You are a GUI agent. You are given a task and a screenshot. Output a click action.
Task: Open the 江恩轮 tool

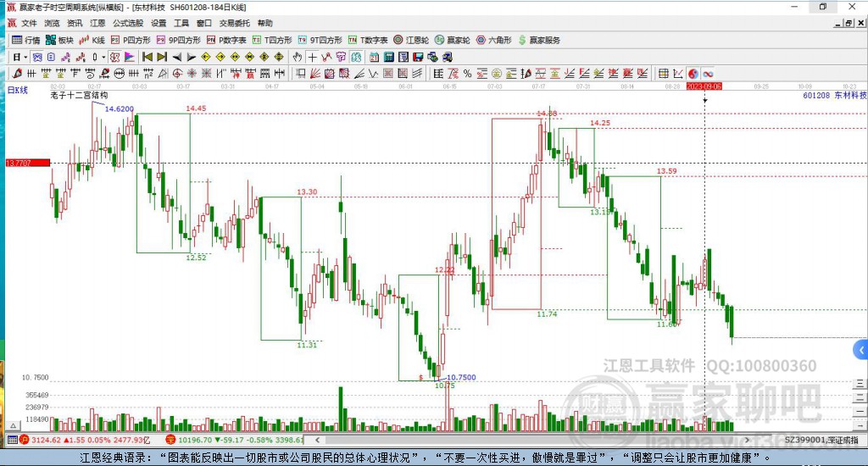(411, 40)
